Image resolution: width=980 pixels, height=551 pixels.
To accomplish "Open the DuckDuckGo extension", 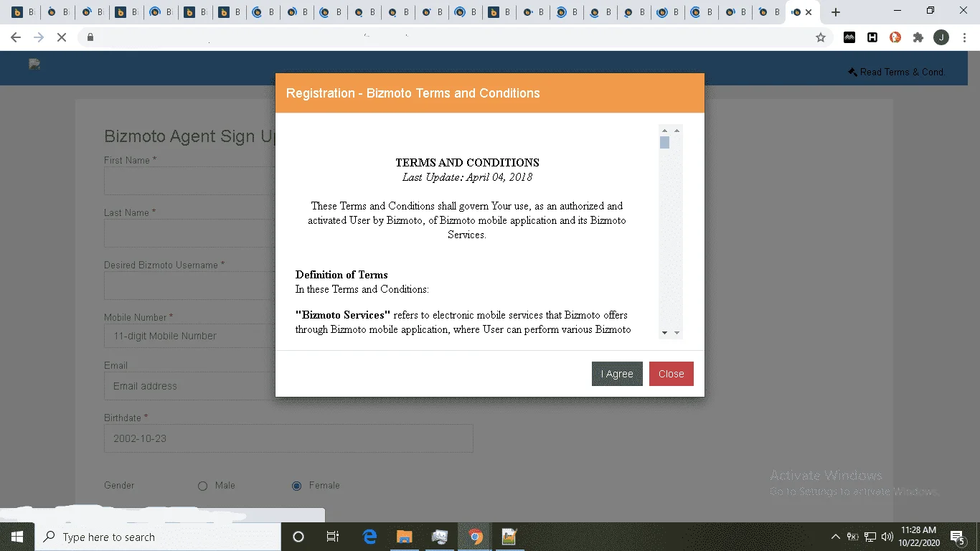I will 895,37.
